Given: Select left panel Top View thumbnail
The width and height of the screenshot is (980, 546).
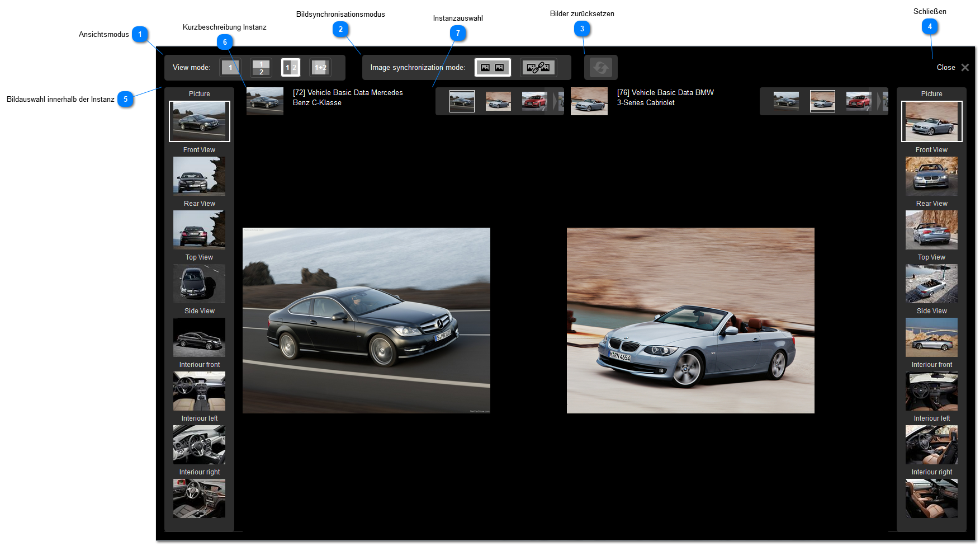Looking at the screenshot, I should click(200, 284).
